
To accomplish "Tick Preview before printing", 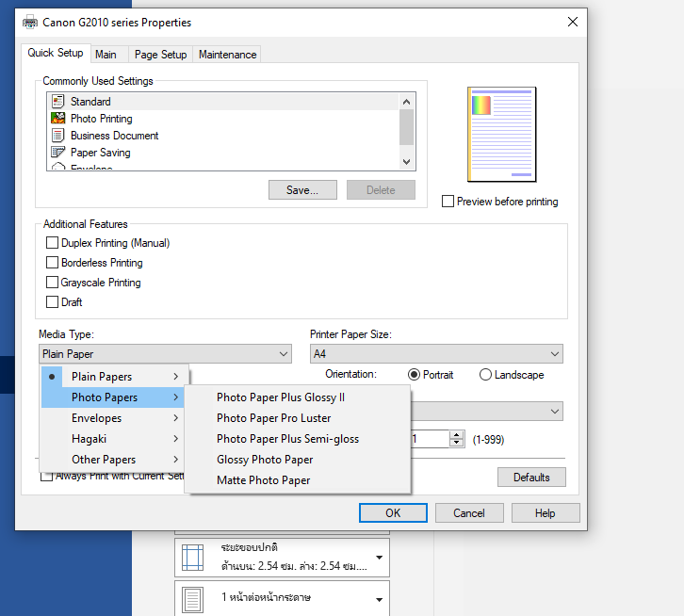I will click(x=448, y=202).
